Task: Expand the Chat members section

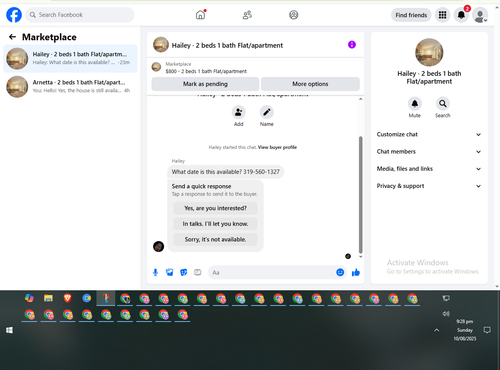Action: (x=429, y=152)
